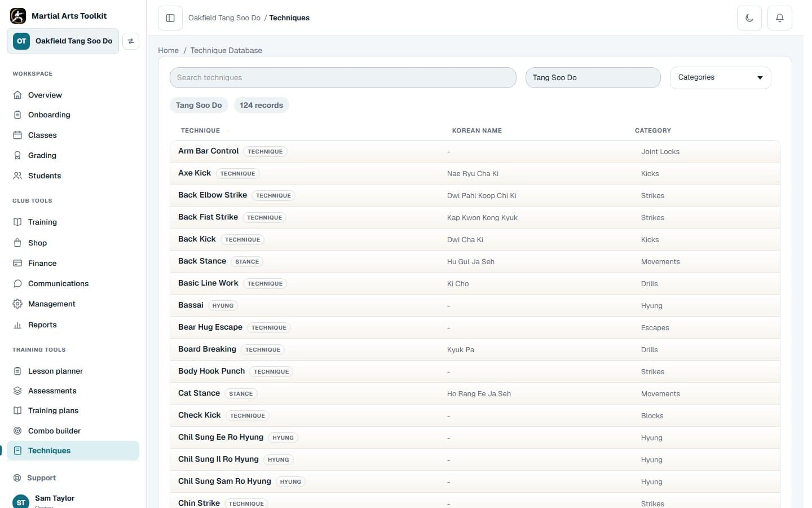This screenshot has height=508, width=812.
Task: Click the ST user avatar
Action: [x=21, y=502]
